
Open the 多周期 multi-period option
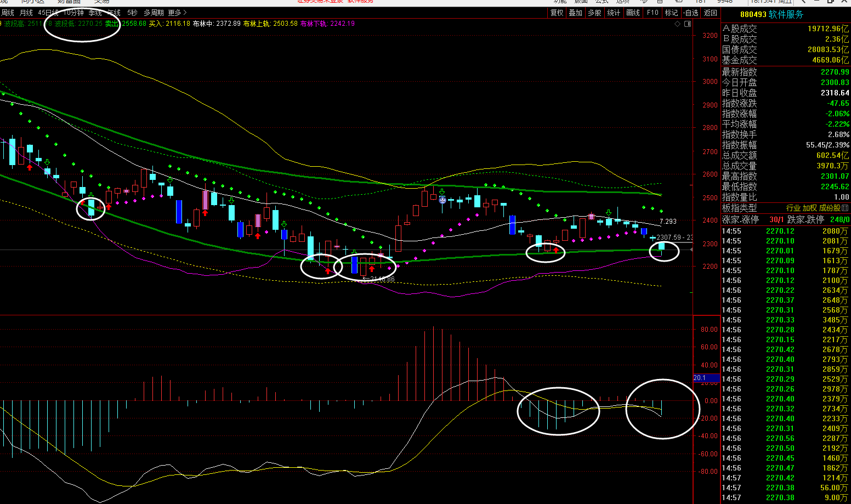pyautogui.click(x=154, y=13)
